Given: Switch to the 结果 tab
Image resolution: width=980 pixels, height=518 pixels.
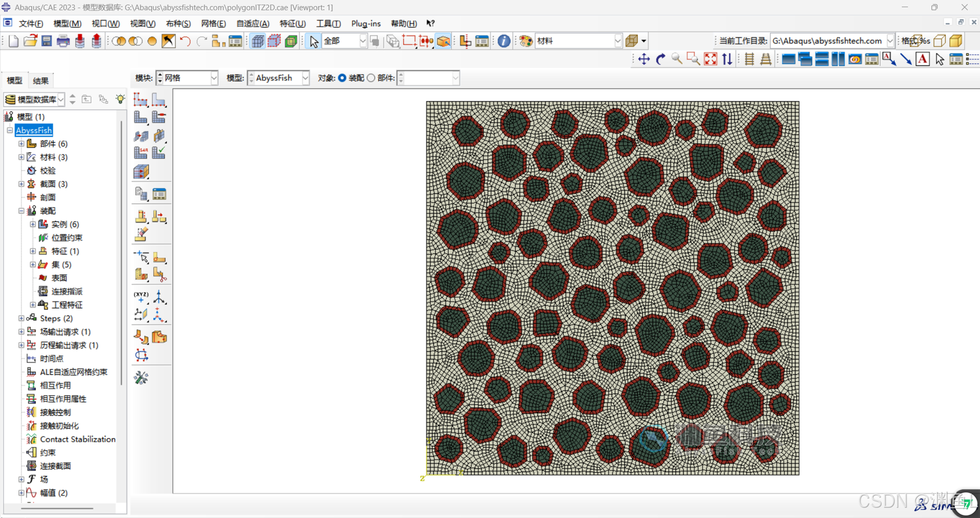Looking at the screenshot, I should tap(41, 81).
